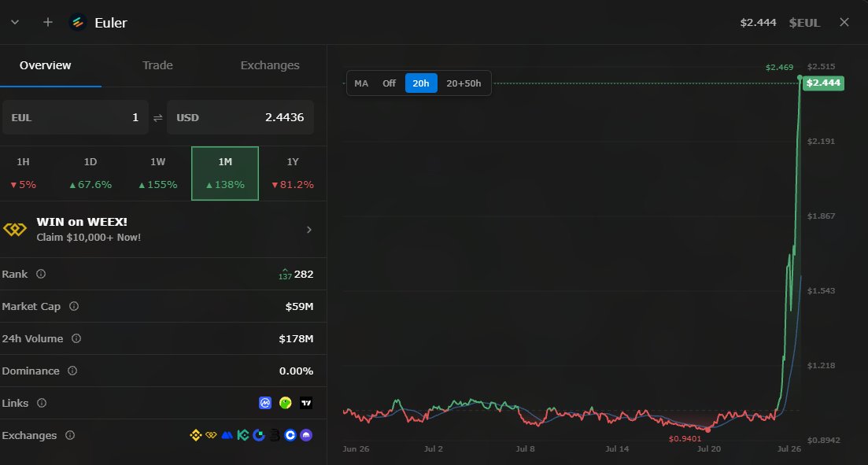
Task: Select the 1H timeframe
Action: point(23,173)
